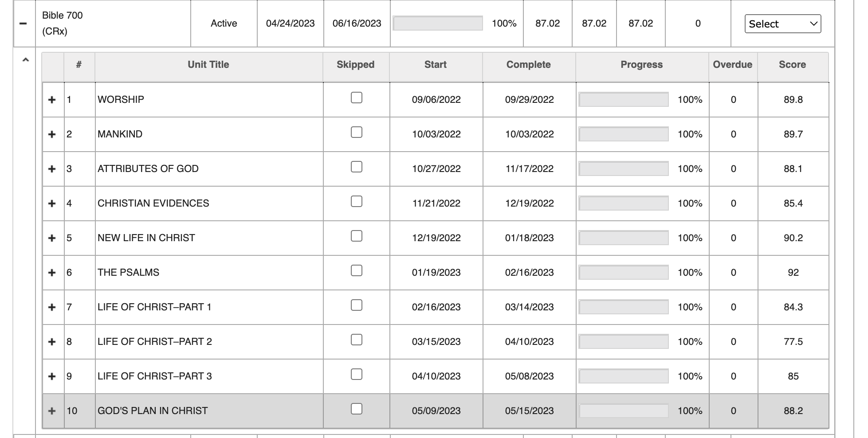Click the WORSHIP progress bar
This screenshot has width=868, height=438.
(x=624, y=100)
